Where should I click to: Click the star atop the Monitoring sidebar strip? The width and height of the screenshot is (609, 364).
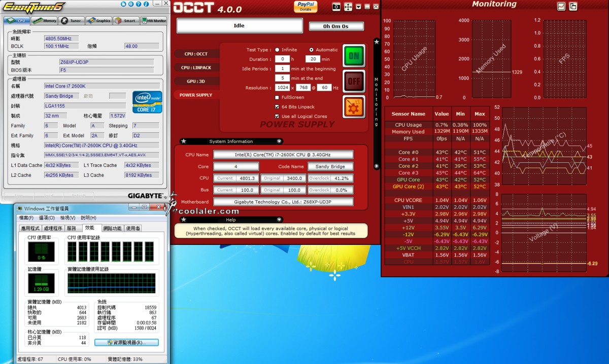pos(376,42)
